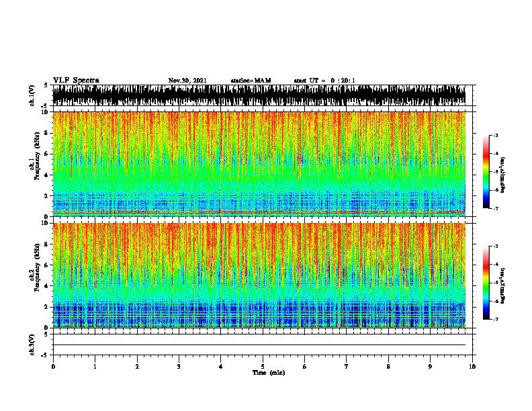Screen dimensions: 532x411
Task: Click the ch.2 spectrogram color scale bar
Action: (x=486, y=283)
